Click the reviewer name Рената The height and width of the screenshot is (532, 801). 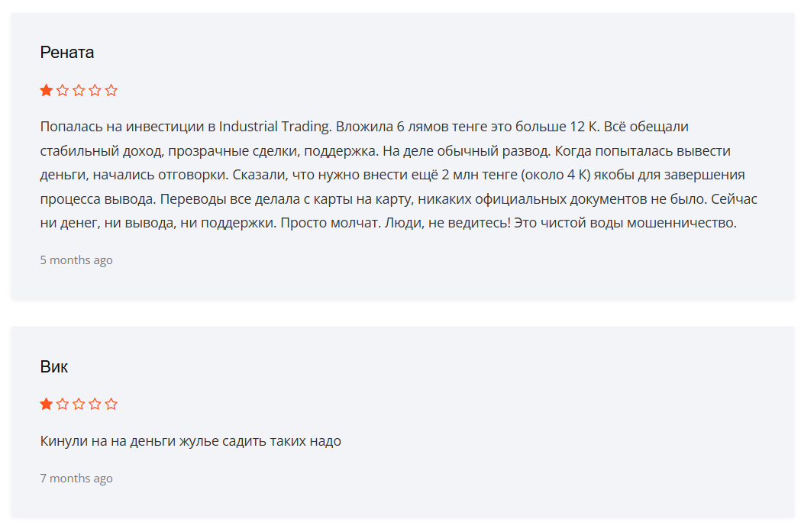[67, 53]
